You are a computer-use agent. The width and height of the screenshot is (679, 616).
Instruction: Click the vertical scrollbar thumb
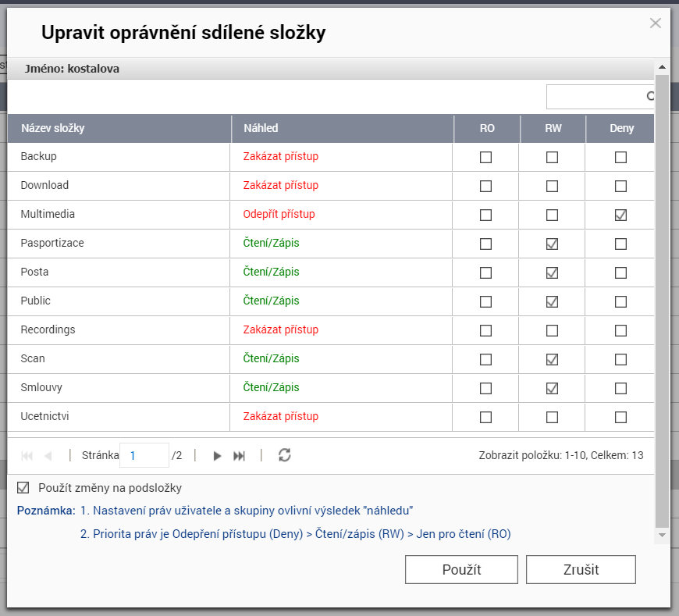[662, 297]
